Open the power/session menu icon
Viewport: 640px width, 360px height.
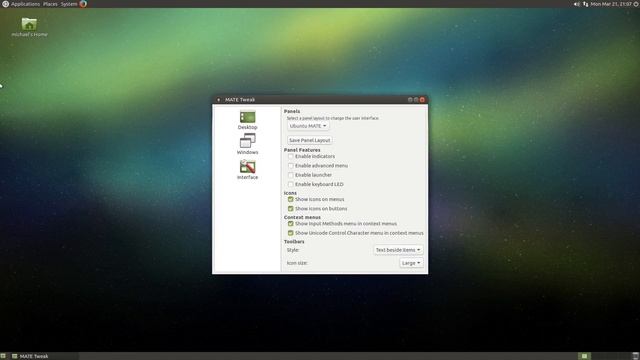coord(636,4)
